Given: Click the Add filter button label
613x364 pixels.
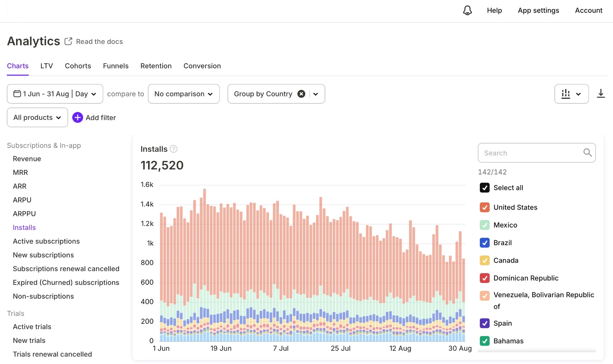Looking at the screenshot, I should [x=101, y=118].
